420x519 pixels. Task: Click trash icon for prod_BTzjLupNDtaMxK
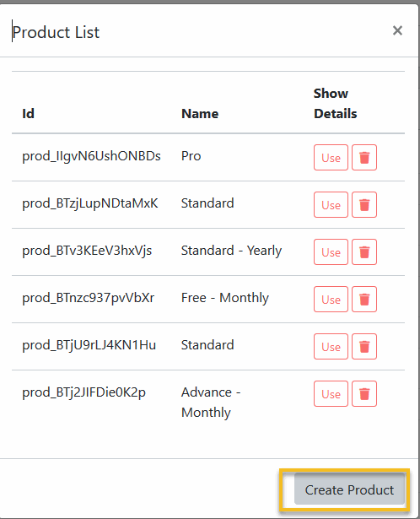coord(364,204)
